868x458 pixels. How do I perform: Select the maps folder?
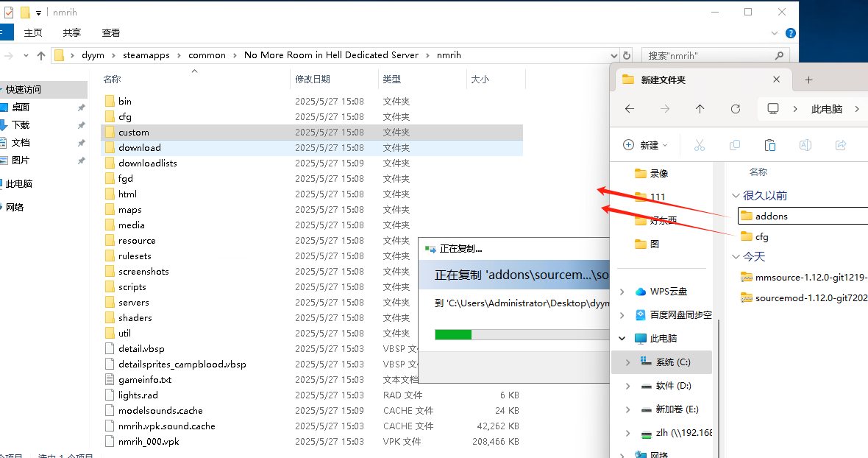point(129,210)
